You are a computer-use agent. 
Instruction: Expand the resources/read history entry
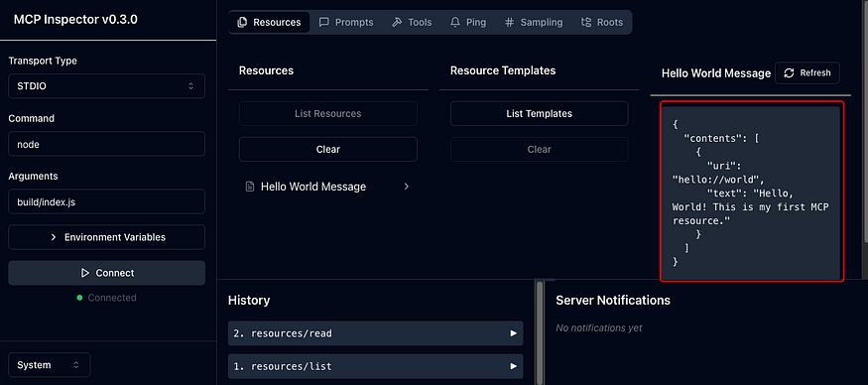(x=375, y=333)
